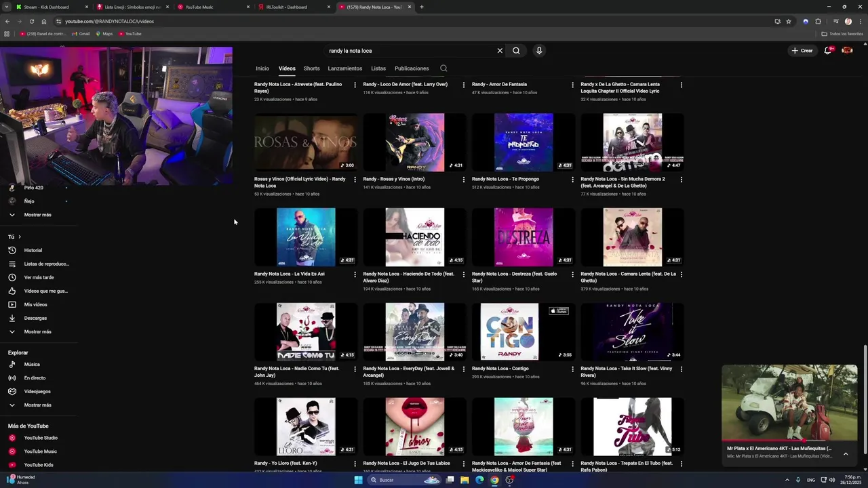This screenshot has height=488, width=868.
Task: Switch to Inicio channel tab
Action: (262, 68)
